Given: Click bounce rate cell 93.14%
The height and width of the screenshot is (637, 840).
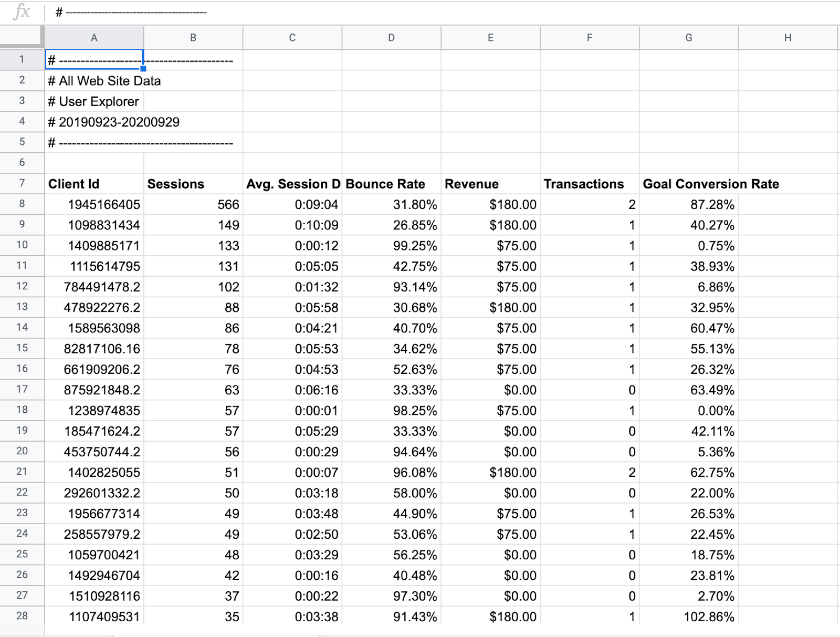Looking at the screenshot, I should point(392,287).
